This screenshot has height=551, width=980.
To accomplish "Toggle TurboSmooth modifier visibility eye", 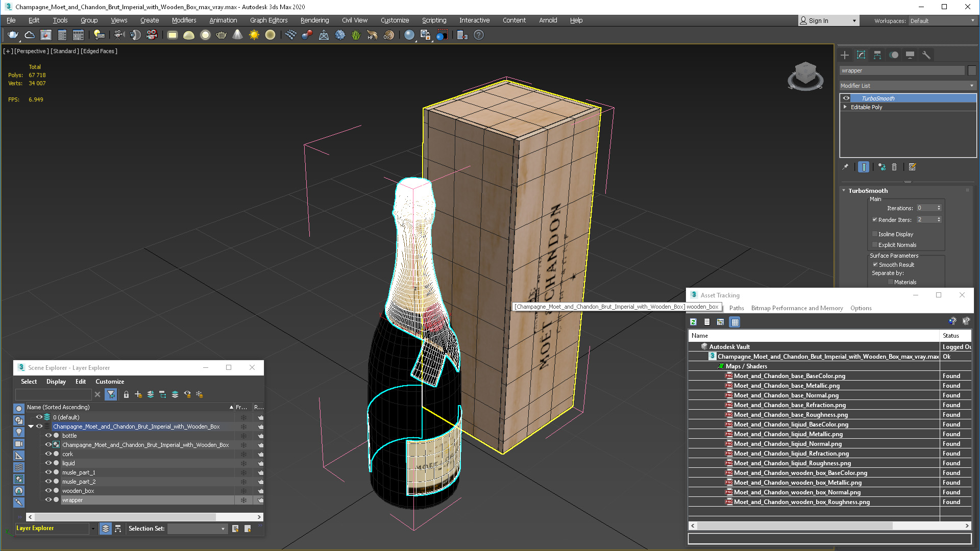I will coord(846,98).
